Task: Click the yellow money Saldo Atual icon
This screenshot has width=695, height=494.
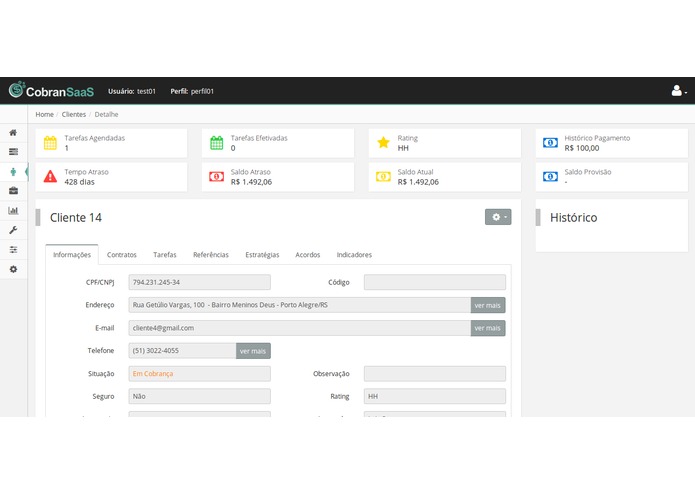Action: [383, 177]
